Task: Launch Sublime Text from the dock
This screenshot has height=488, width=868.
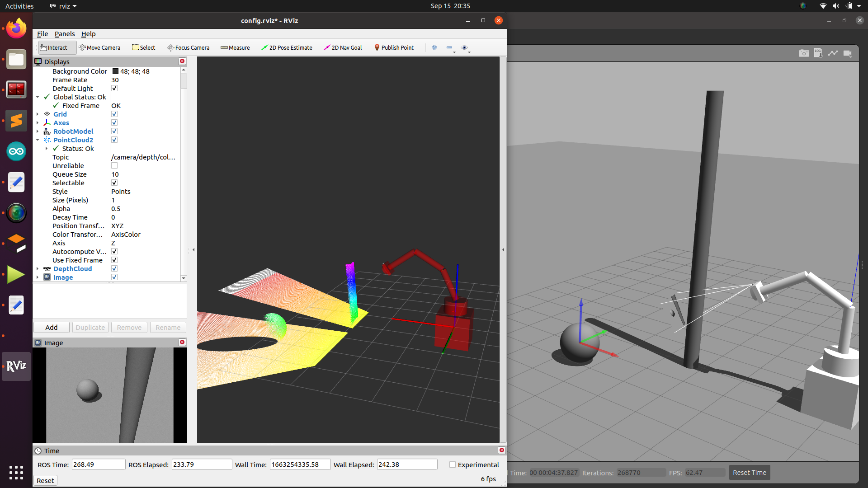Action: (x=16, y=121)
